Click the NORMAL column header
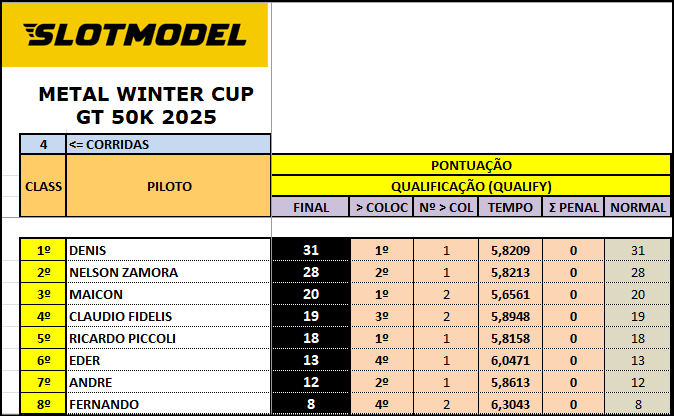Viewport: 674px width, 416px height. coord(637,207)
